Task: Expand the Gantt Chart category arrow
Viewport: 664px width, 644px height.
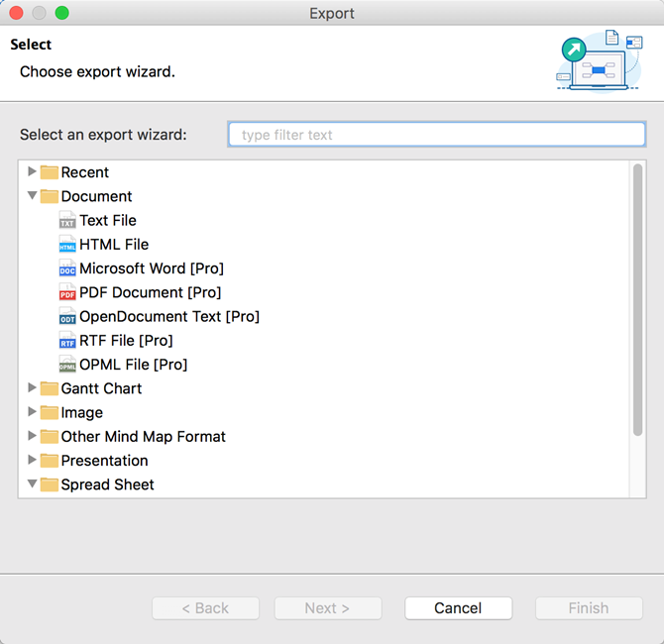Action: tap(33, 388)
